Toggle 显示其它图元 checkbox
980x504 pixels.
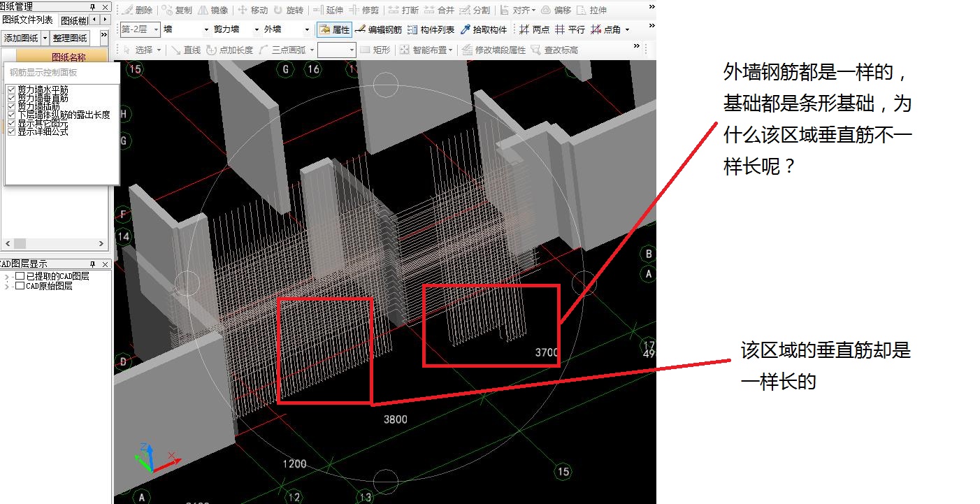point(11,124)
